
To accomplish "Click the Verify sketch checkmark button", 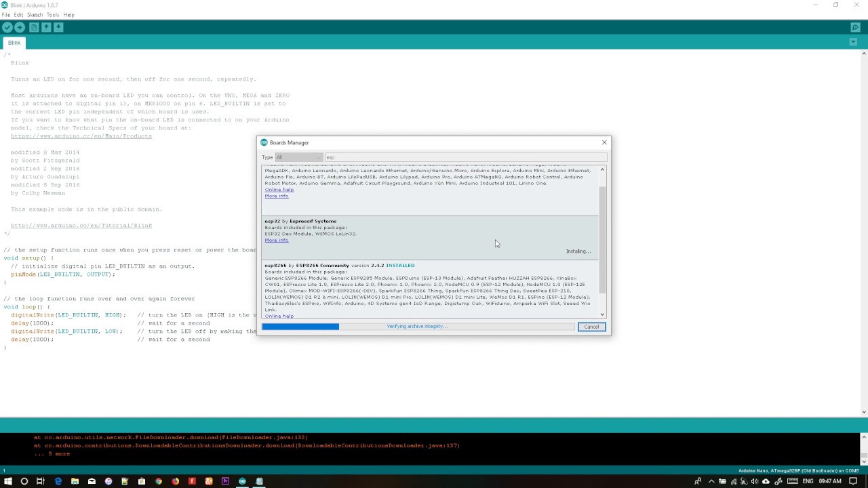I will tap(7, 27).
